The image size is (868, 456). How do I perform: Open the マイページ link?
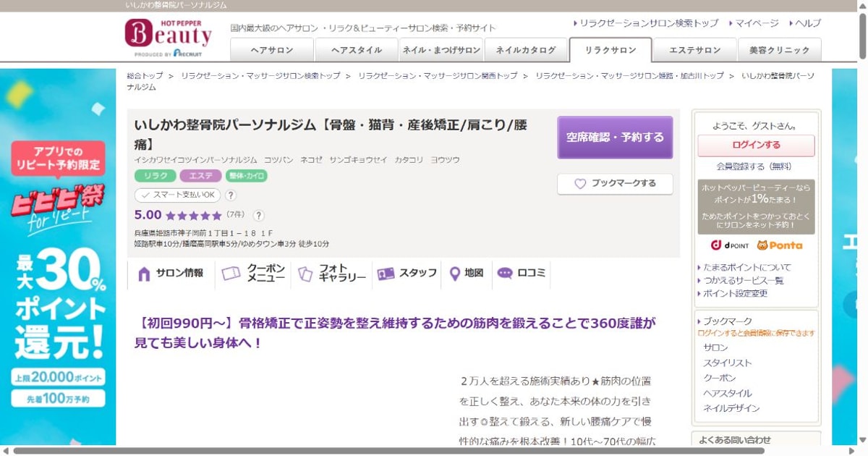[757, 23]
